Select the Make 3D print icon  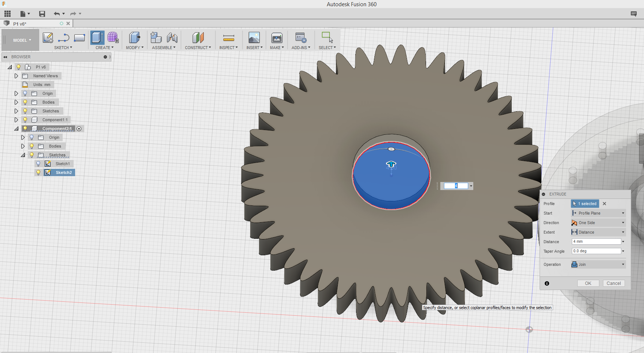277,38
